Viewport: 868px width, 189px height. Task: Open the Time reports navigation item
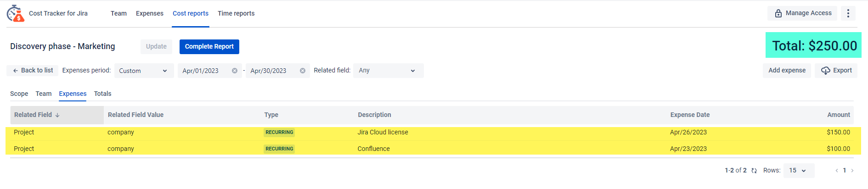click(236, 13)
